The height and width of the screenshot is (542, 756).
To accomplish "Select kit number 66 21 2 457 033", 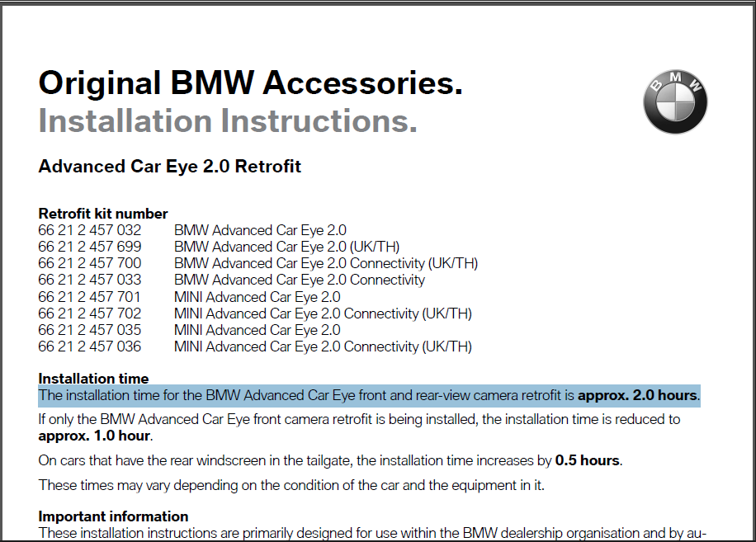I will point(90,280).
